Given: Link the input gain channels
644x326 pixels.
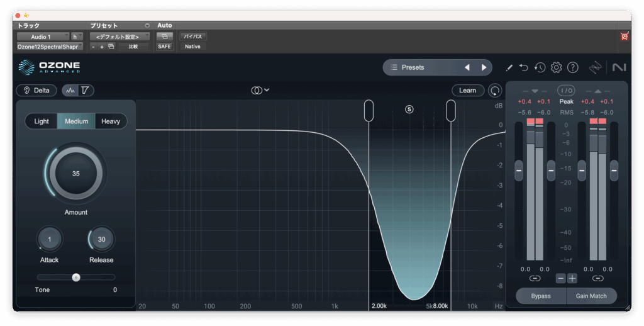Looking at the screenshot, I should pos(535,278).
